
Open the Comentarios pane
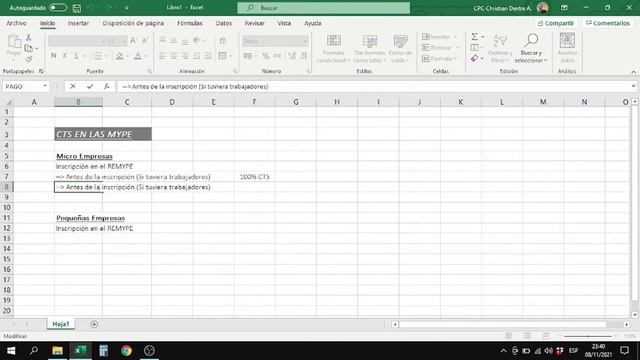tap(608, 23)
